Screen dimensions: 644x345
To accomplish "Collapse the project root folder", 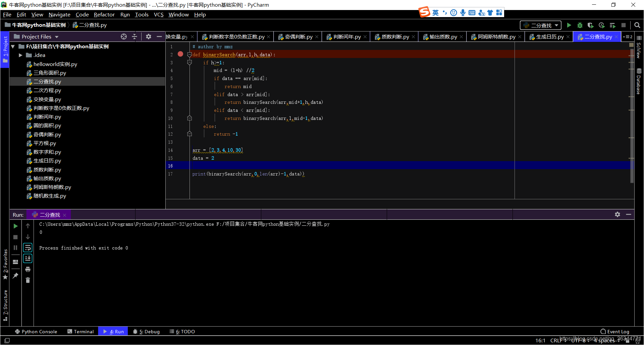I will pyautogui.click(x=13, y=47).
